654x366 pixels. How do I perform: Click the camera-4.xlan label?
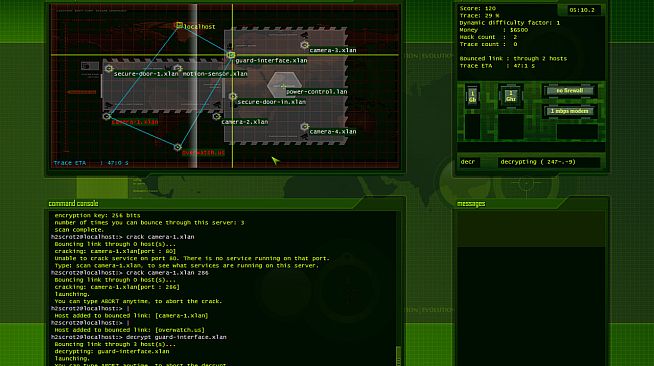point(333,132)
